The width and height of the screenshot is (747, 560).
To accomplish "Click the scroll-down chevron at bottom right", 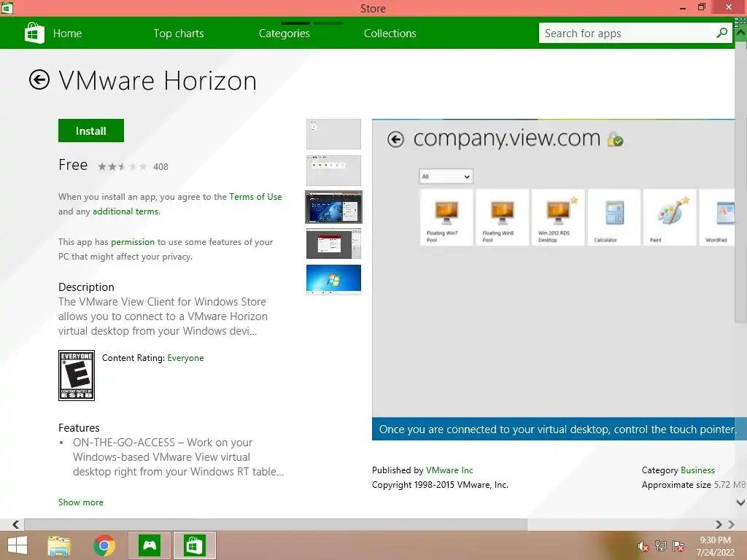I will (x=740, y=502).
